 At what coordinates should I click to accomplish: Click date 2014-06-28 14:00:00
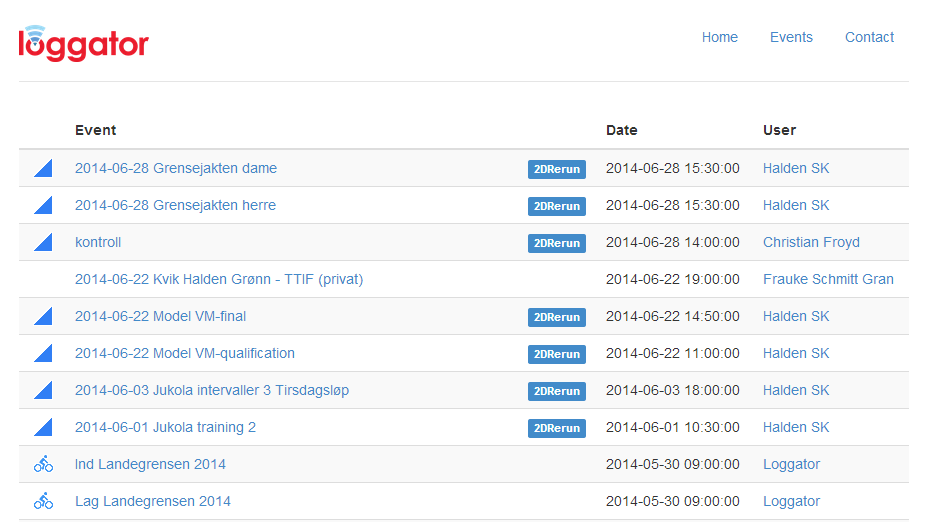click(x=673, y=242)
